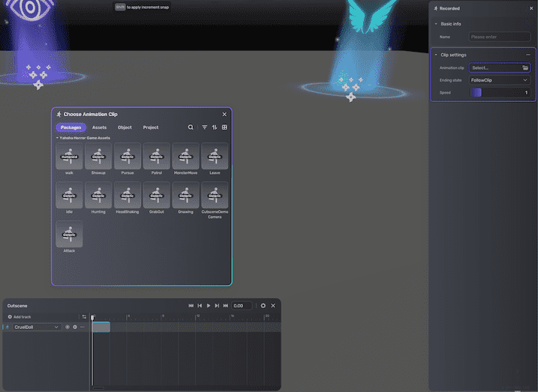538x392 pixels.
Task: Collapse the Clip settings section
Action: (436, 55)
